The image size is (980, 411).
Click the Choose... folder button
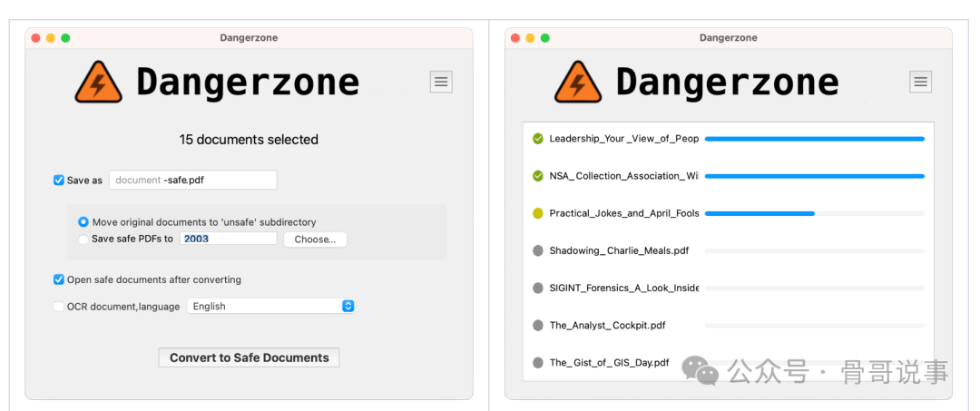pyautogui.click(x=315, y=240)
